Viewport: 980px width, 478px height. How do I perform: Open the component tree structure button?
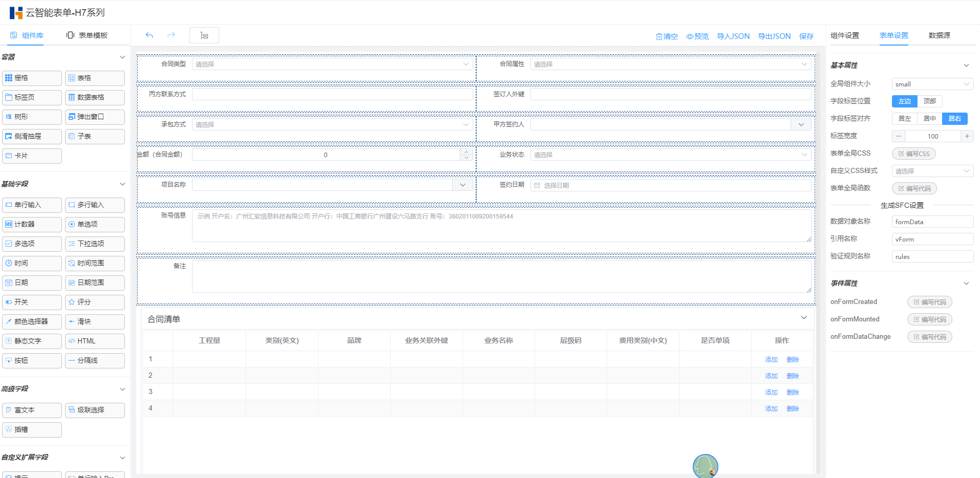(204, 35)
